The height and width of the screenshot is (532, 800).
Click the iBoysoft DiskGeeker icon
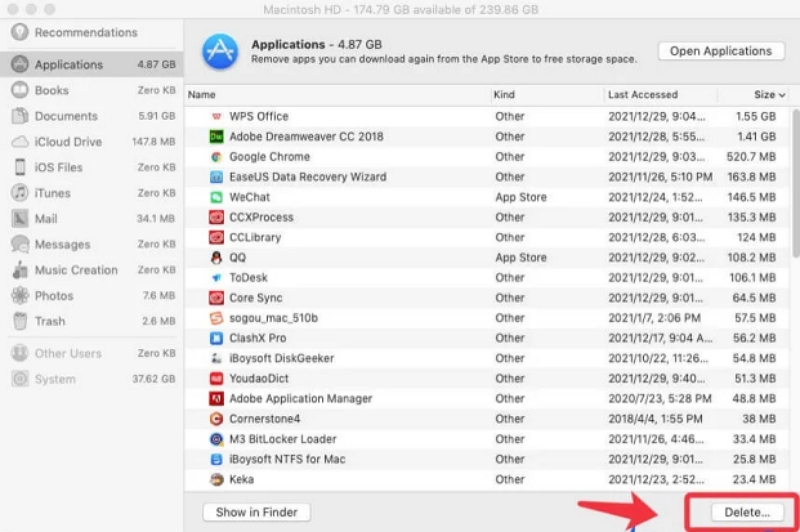point(216,358)
